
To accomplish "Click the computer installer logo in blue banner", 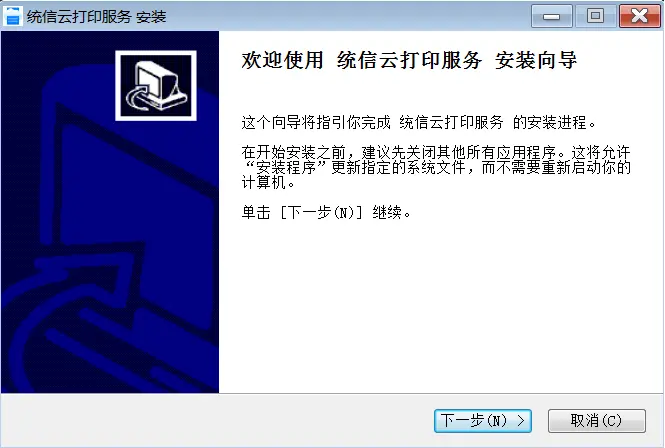I will pos(156,86).
